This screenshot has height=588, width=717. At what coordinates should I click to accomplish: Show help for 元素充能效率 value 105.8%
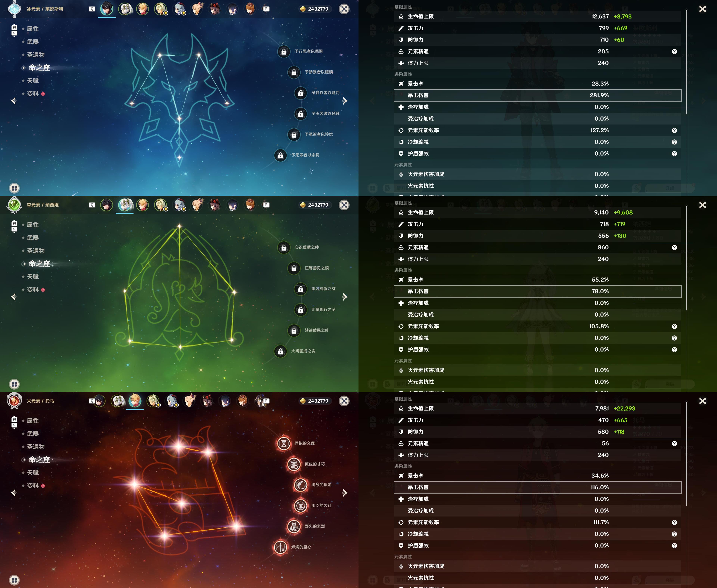[674, 326]
